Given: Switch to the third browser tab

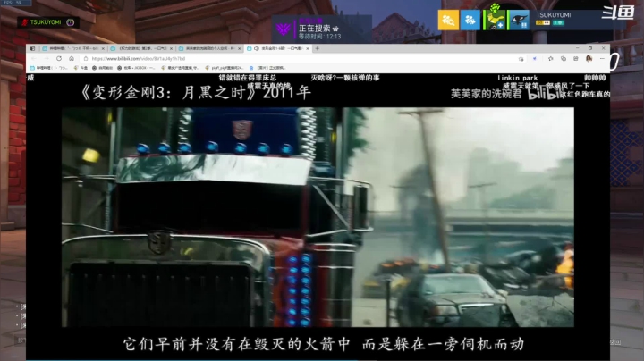Looking at the screenshot, I should [209, 48].
